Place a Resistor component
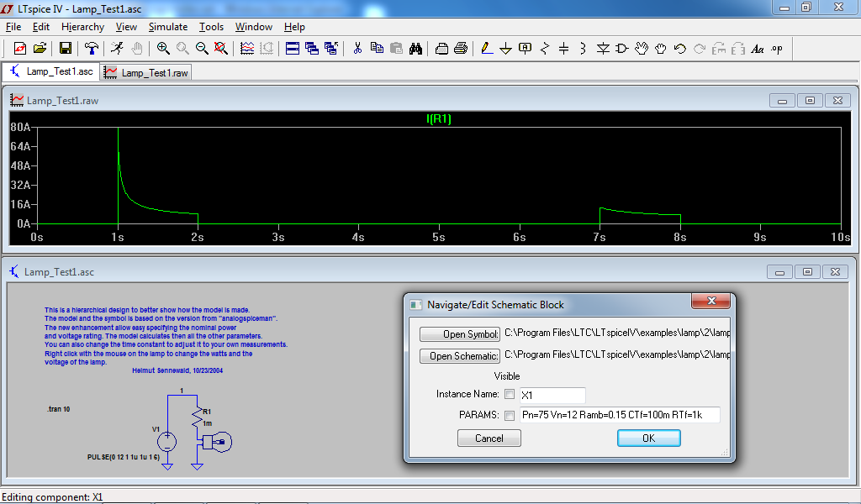Image resolution: width=861 pixels, height=504 pixels. coord(545,49)
